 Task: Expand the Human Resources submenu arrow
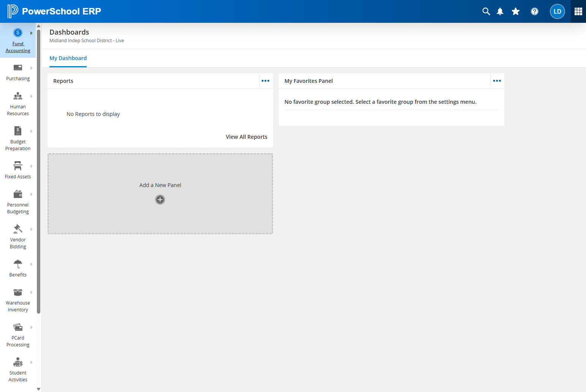[32, 96]
